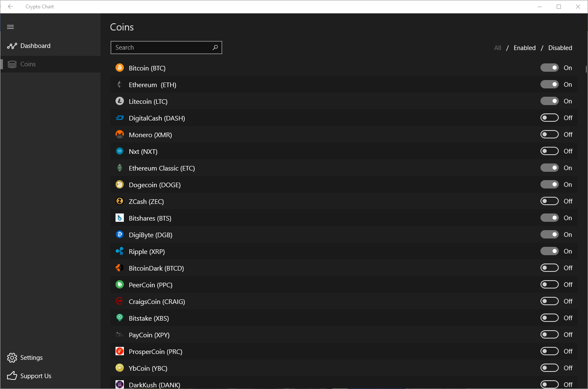The width and height of the screenshot is (588, 389).
Task: Open the Support Us page
Action: [50, 376]
